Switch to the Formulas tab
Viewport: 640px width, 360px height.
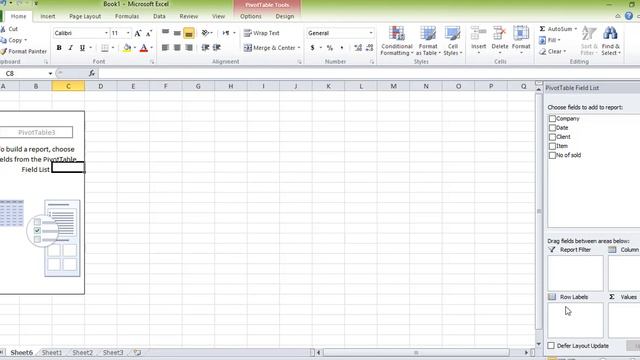[x=127, y=16]
